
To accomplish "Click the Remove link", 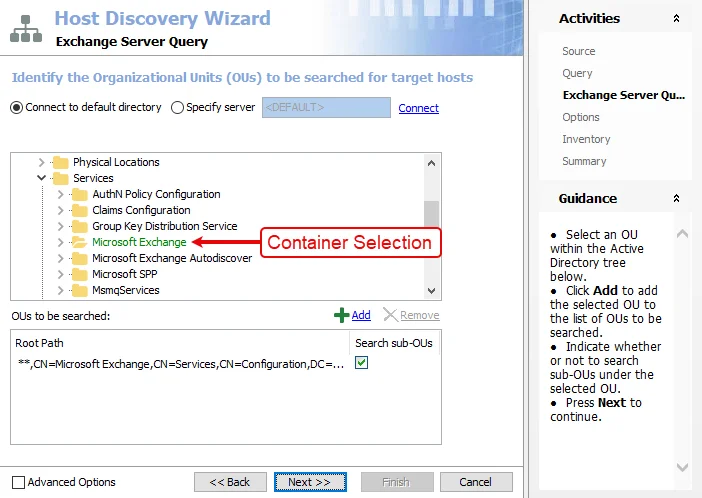I will [x=419, y=315].
